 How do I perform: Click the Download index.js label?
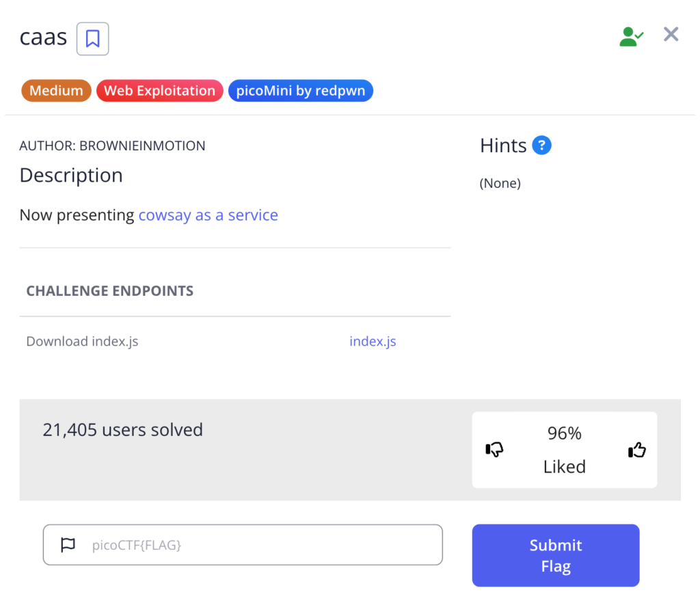[82, 342]
